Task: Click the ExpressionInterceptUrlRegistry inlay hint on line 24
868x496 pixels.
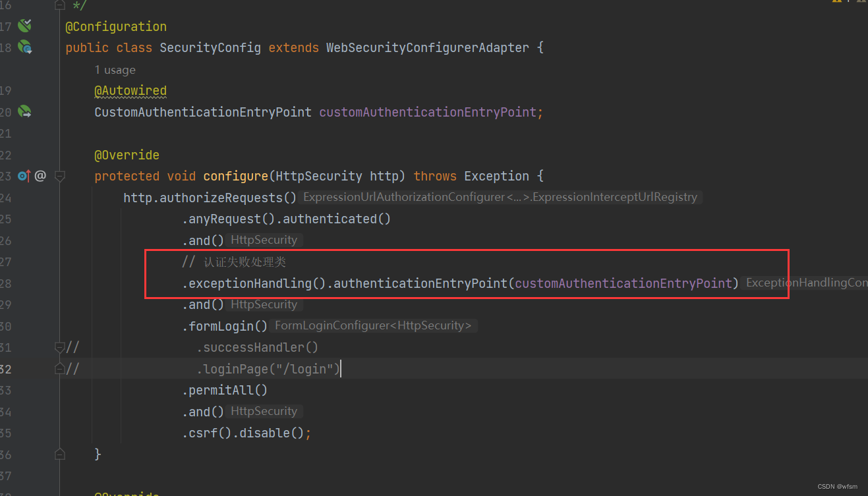Action: click(x=500, y=196)
